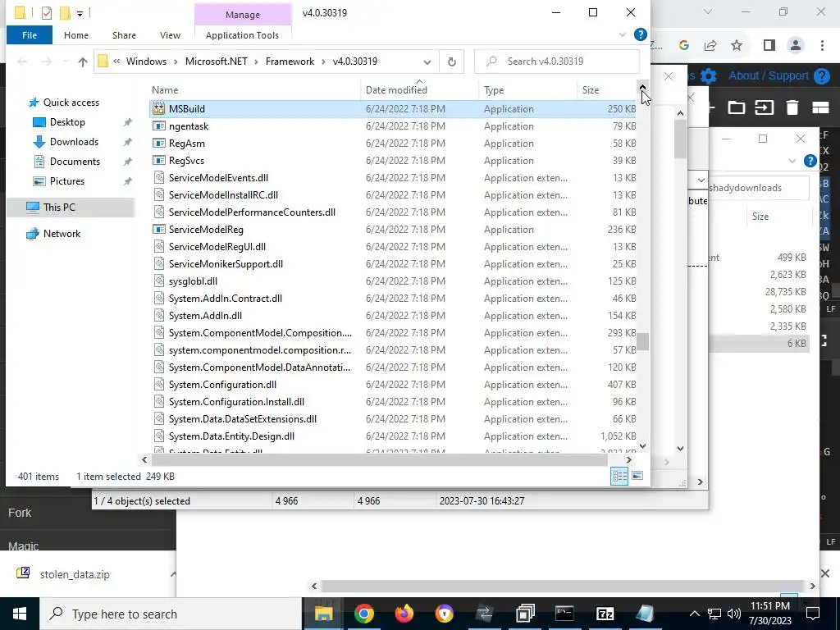Select the MSBuild application file
The width and height of the screenshot is (840, 630).
pyautogui.click(x=392, y=109)
